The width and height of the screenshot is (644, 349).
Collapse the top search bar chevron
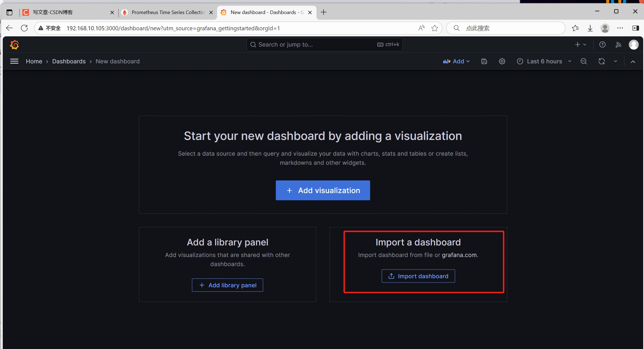(633, 61)
